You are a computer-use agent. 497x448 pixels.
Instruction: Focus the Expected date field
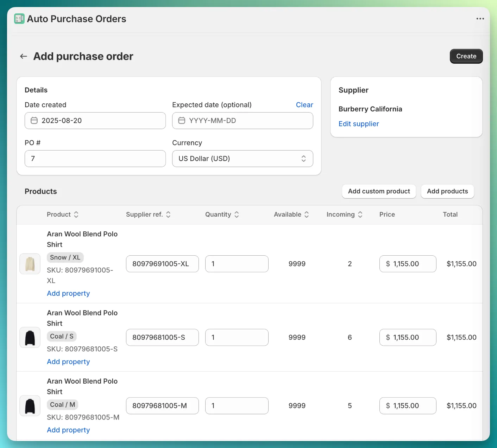click(243, 121)
